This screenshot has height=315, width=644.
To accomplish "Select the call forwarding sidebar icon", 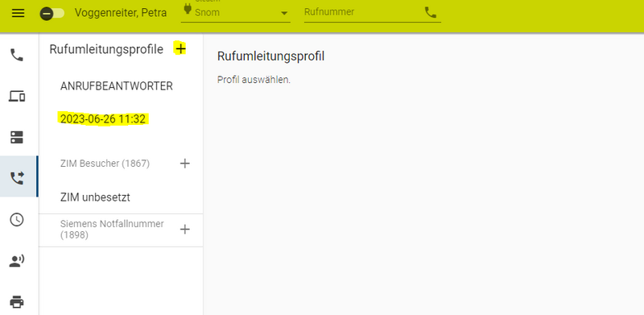I will (17, 178).
